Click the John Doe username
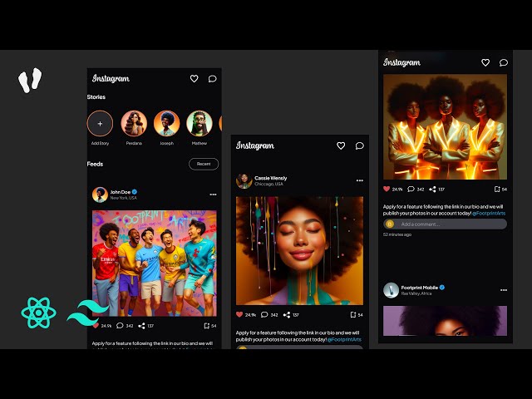Image resolution: width=532 pixels, height=399 pixels. tap(121, 192)
